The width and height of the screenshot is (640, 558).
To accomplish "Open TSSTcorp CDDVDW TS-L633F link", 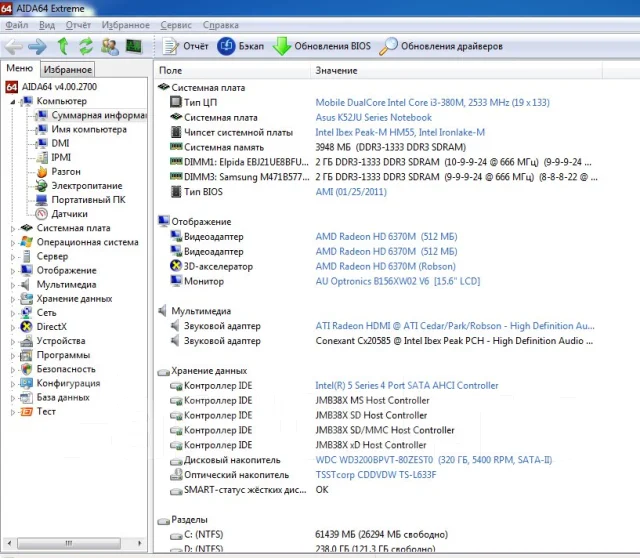I will pos(376,475).
